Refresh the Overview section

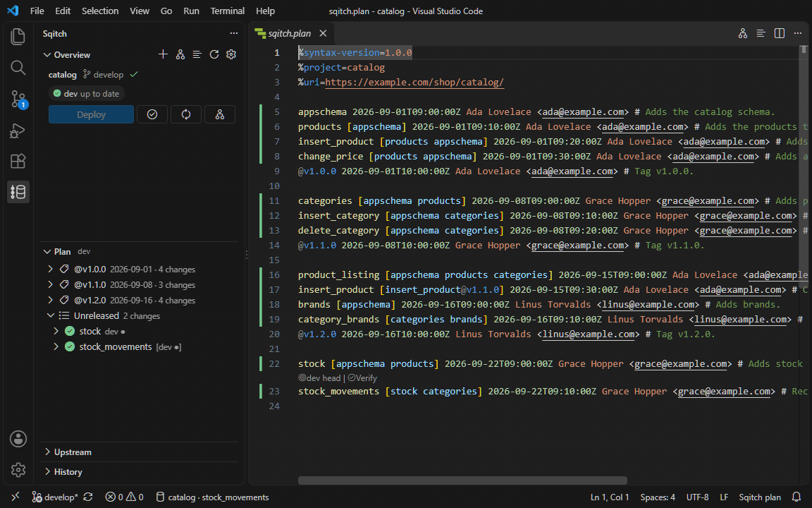point(214,54)
